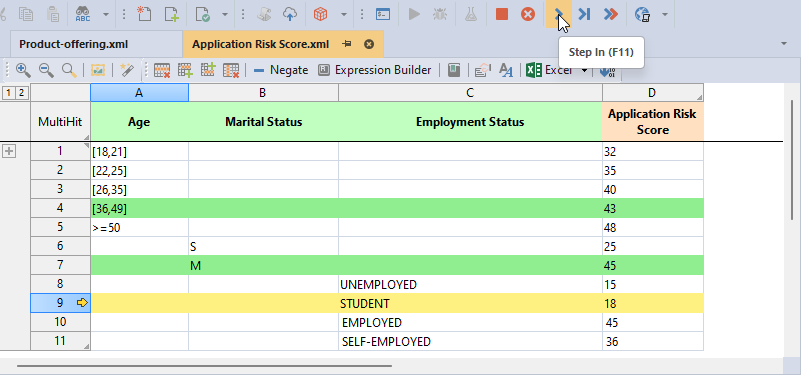This screenshot has width=801, height=375.
Task: Click the test flask icon
Action: coord(470,14)
